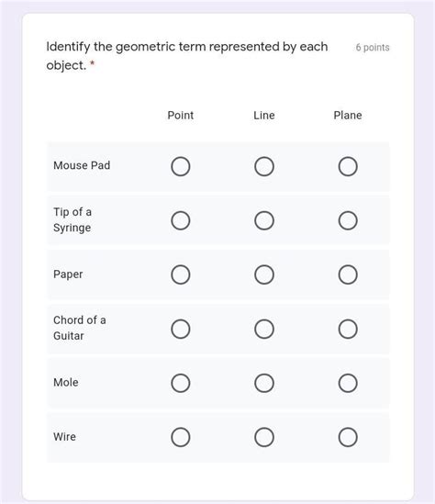The image size is (435, 504).
Task: Click the Plane column header
Action: 348,115
